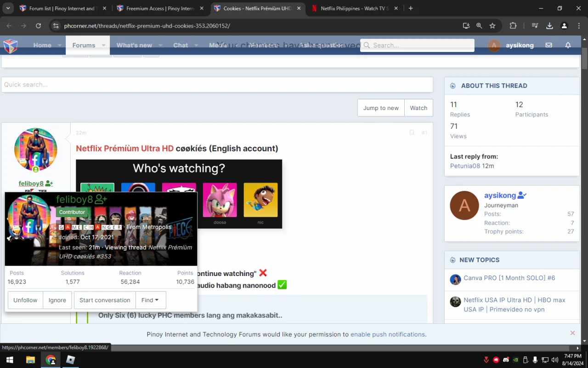This screenshot has height=368, width=588.
Task: Click the browser address bar URL
Action: pyautogui.click(x=147, y=26)
